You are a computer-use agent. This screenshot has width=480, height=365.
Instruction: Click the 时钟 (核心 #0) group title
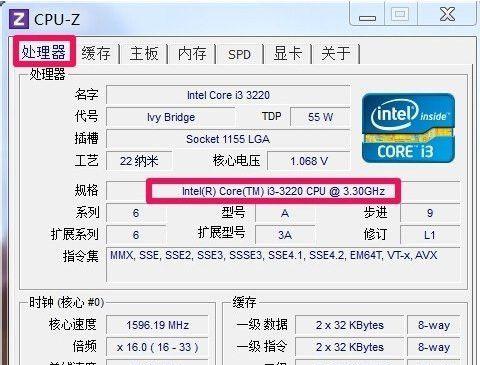67,303
